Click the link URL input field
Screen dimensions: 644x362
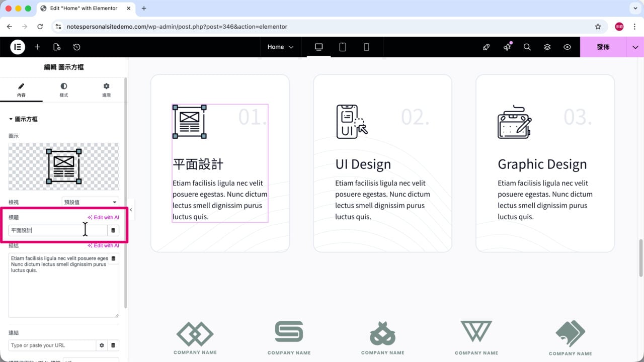pyautogui.click(x=52, y=345)
